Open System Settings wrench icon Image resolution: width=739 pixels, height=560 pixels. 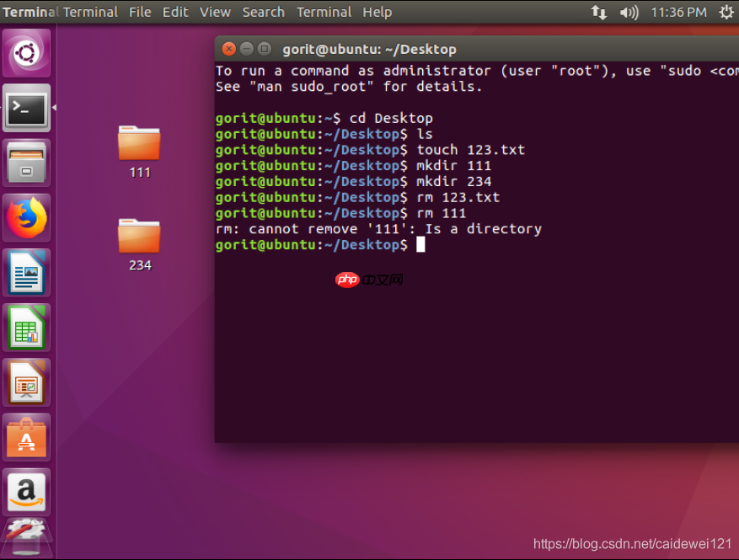click(26, 537)
